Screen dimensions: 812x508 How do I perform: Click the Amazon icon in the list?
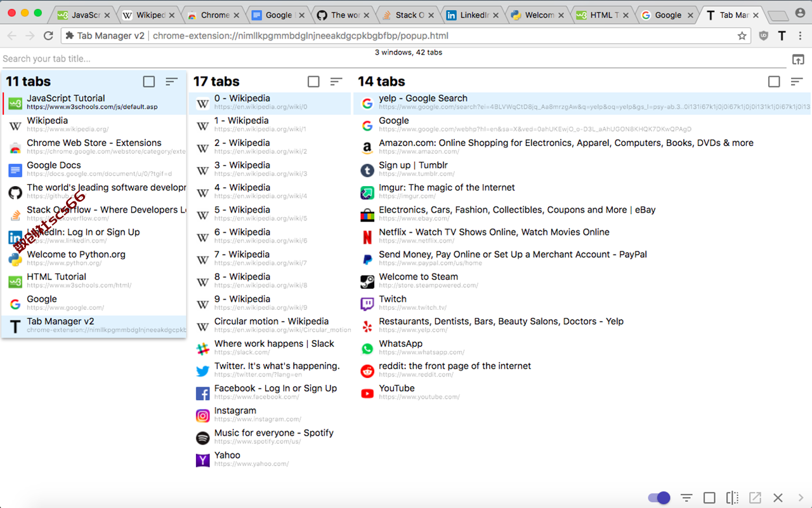[x=367, y=148]
